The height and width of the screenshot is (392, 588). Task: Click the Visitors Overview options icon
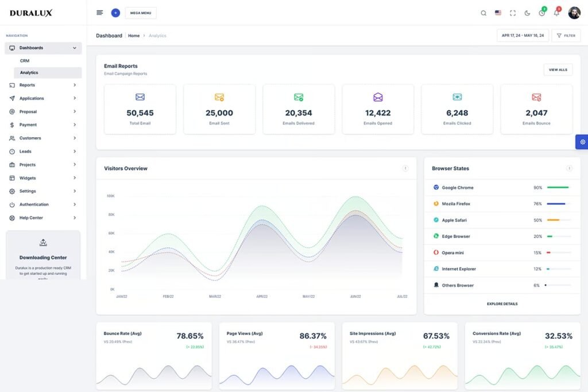pos(405,169)
